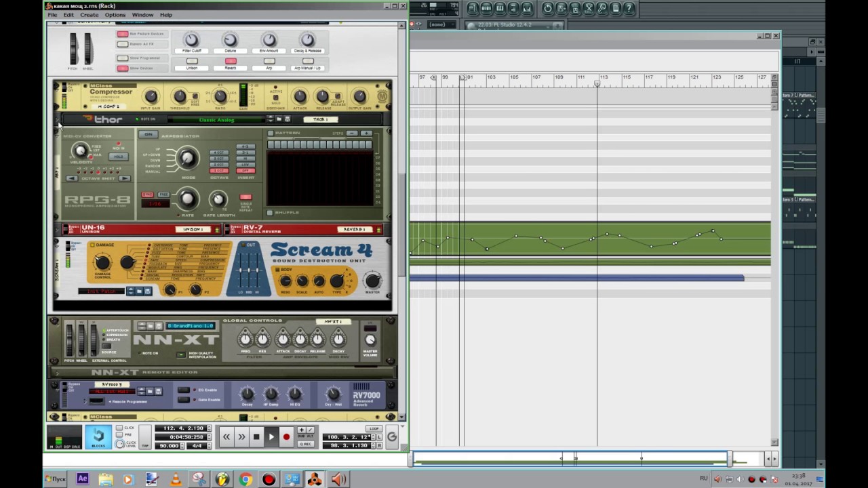Open the Edit menu in Reason
The height and width of the screenshot is (488, 868).
point(68,15)
